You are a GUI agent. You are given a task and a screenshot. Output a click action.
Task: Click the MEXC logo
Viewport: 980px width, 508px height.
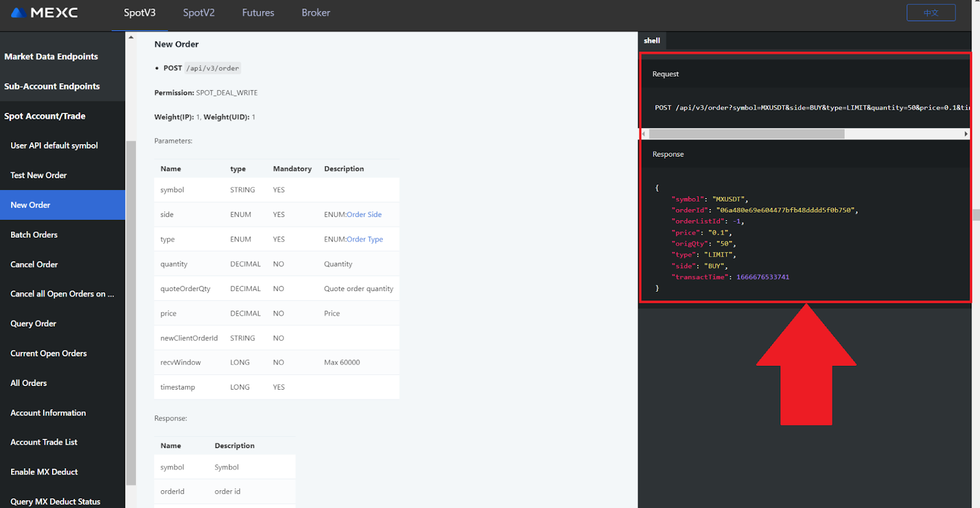pyautogui.click(x=45, y=13)
